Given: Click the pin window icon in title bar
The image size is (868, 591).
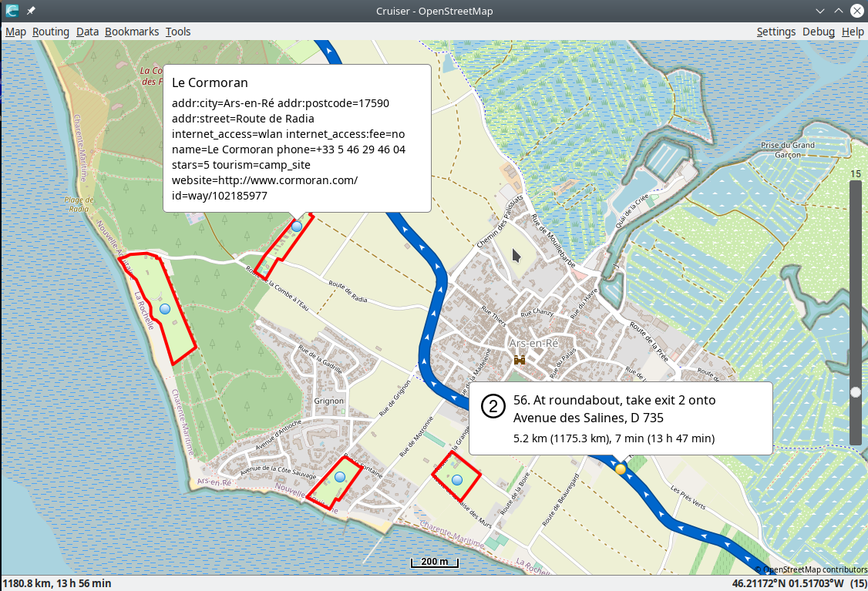Looking at the screenshot, I should click(31, 11).
